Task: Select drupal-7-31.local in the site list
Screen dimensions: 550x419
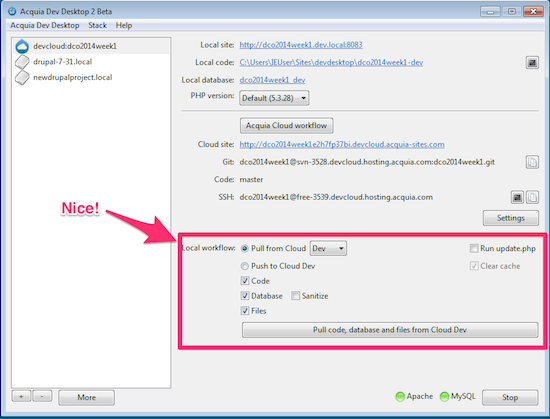Action: pyautogui.click(x=91, y=62)
